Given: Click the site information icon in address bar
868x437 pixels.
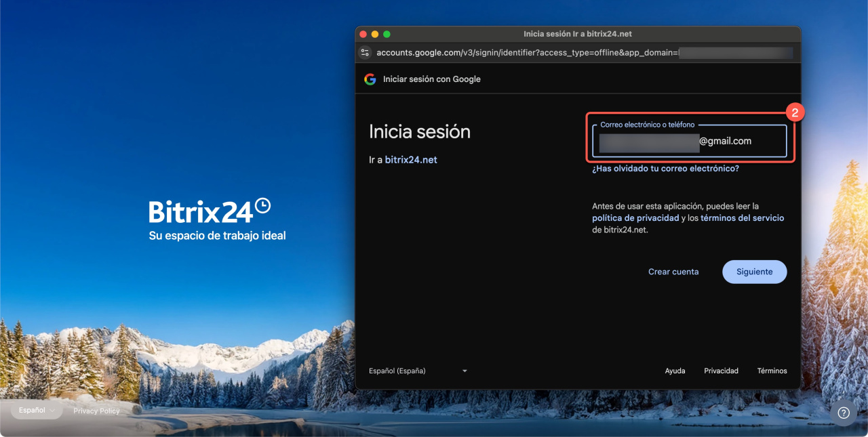Looking at the screenshot, I should tap(365, 53).
